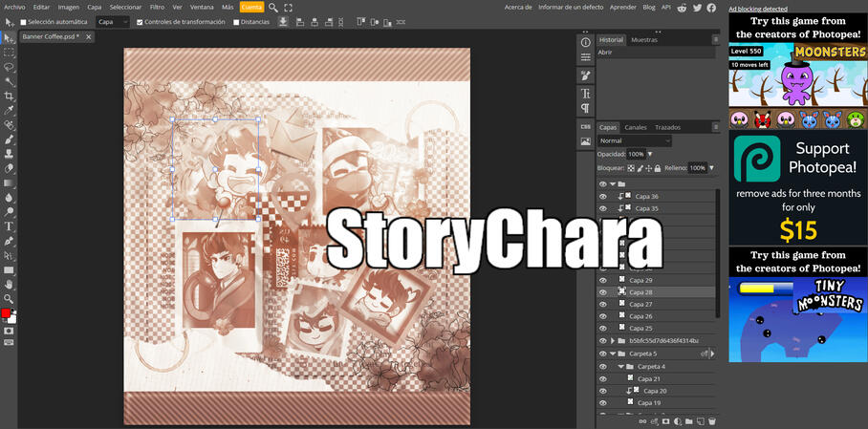Click the search magnifier in menu bar
Screen dimensions: 868x429
tap(273, 7)
